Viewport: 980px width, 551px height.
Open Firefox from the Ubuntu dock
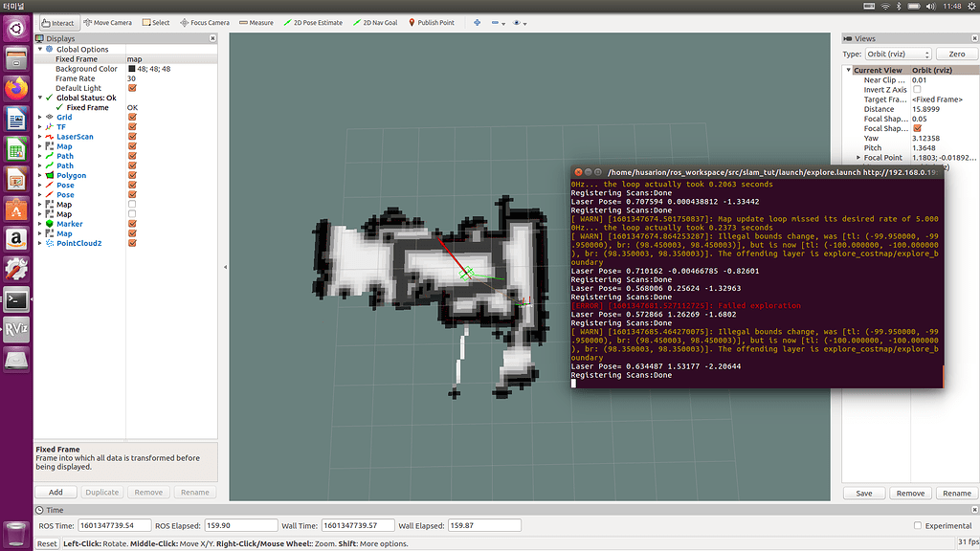coord(16,88)
